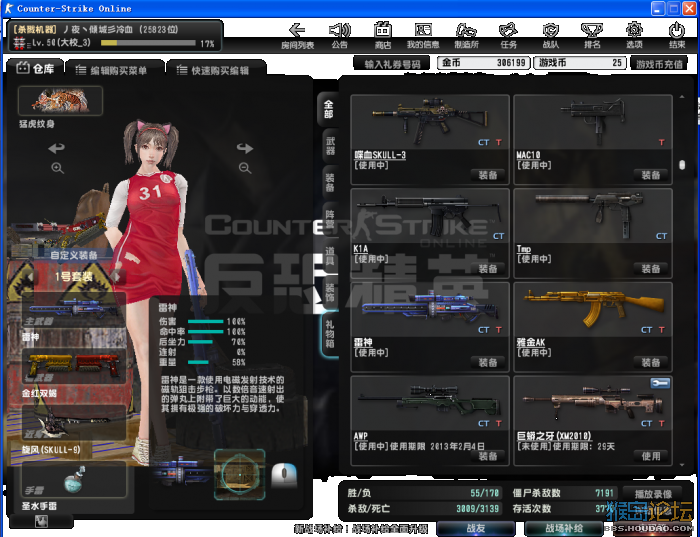The width and height of the screenshot is (700, 537).
Task: Click the inventory scrollbar thumb
Action: [x=682, y=165]
